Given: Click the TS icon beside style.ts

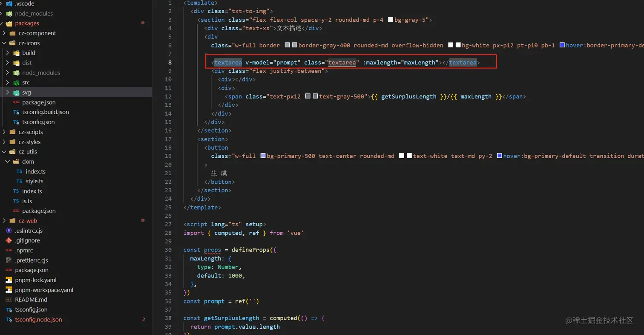Looking at the screenshot, I should point(20,181).
